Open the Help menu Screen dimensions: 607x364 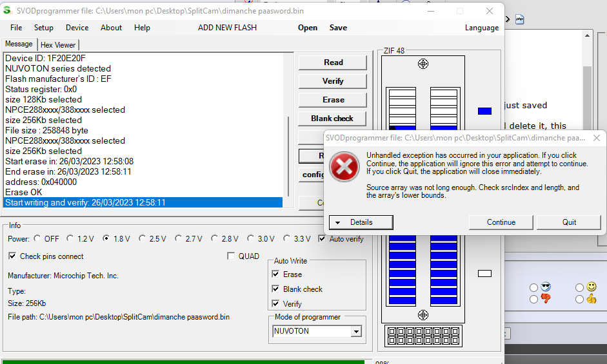click(142, 28)
